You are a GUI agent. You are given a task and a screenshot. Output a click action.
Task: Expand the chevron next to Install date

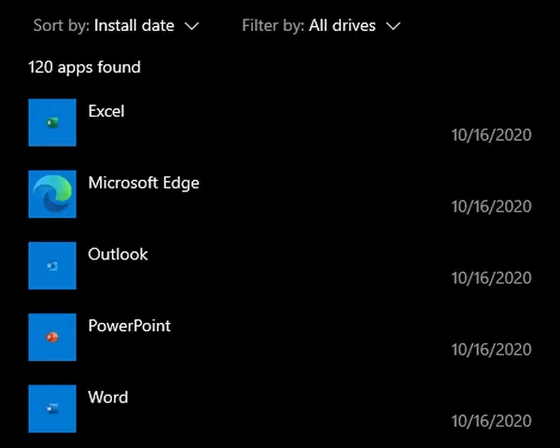[x=192, y=26]
